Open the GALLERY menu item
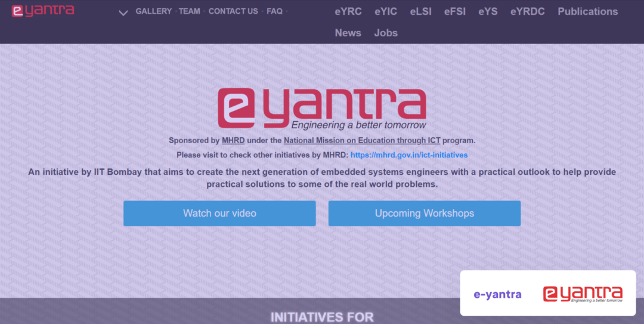Image resolution: width=644 pixels, height=324 pixels. pyautogui.click(x=154, y=11)
